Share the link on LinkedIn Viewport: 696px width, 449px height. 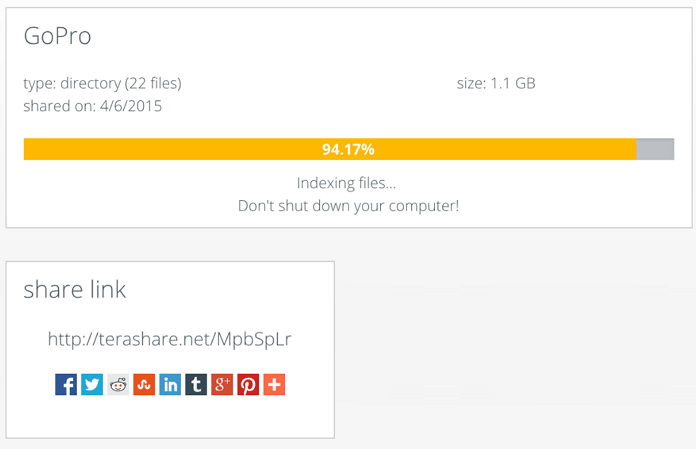pyautogui.click(x=170, y=384)
